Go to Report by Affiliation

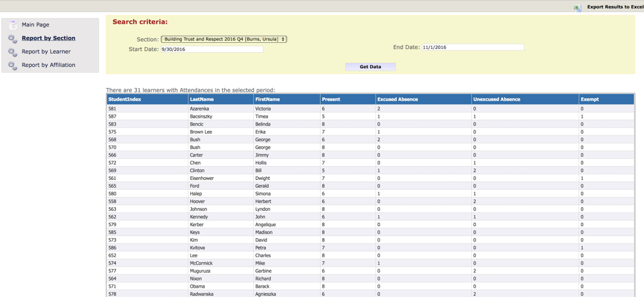48,65
